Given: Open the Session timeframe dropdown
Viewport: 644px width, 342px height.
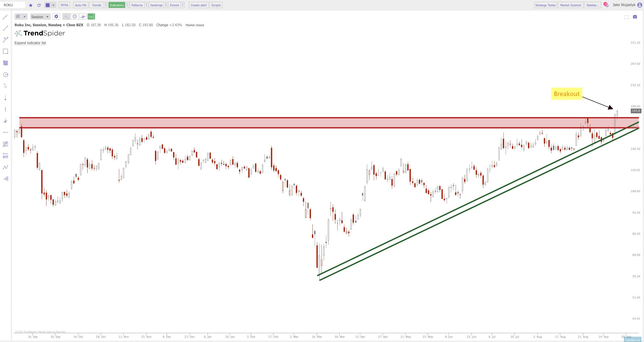Looking at the screenshot, I should [x=40, y=16].
